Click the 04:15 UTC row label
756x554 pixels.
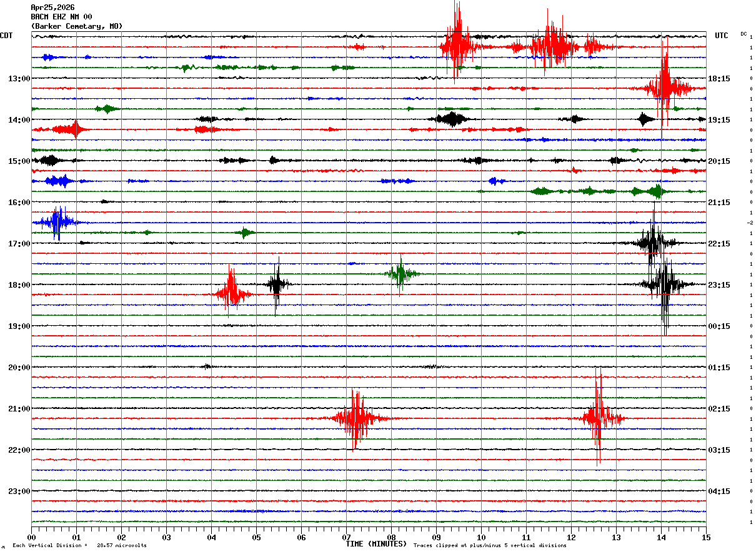pos(719,491)
